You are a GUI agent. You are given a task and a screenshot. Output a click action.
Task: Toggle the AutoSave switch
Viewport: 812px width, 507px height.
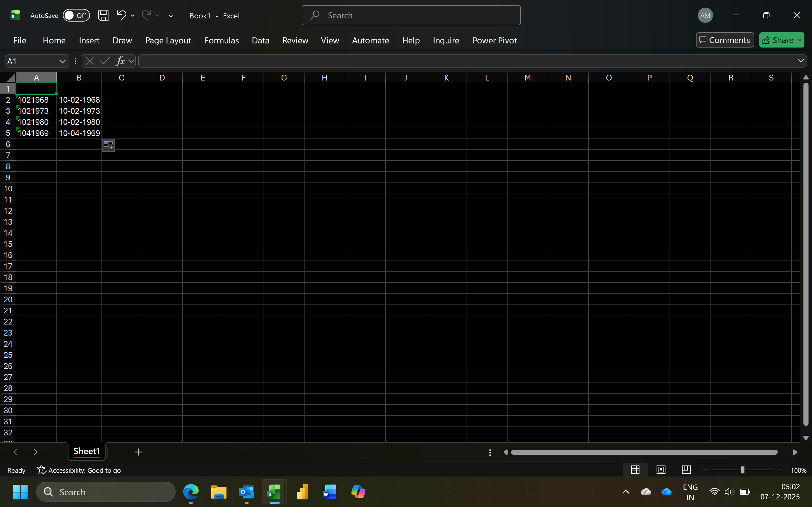pos(76,16)
